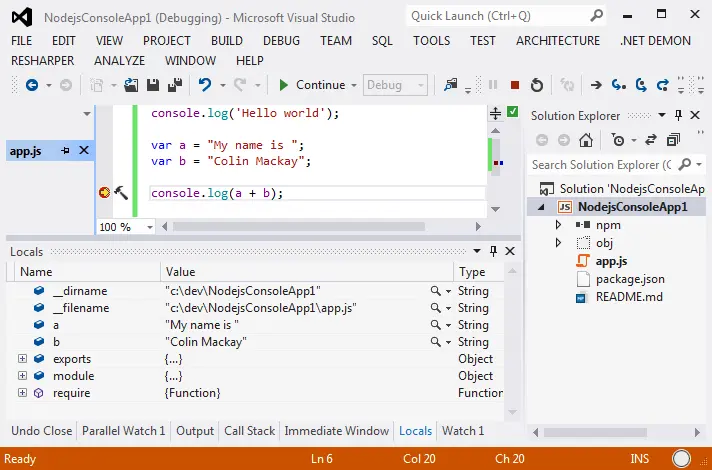Expand the exports variable in Locals
The width and height of the screenshot is (712, 470).
(22, 359)
